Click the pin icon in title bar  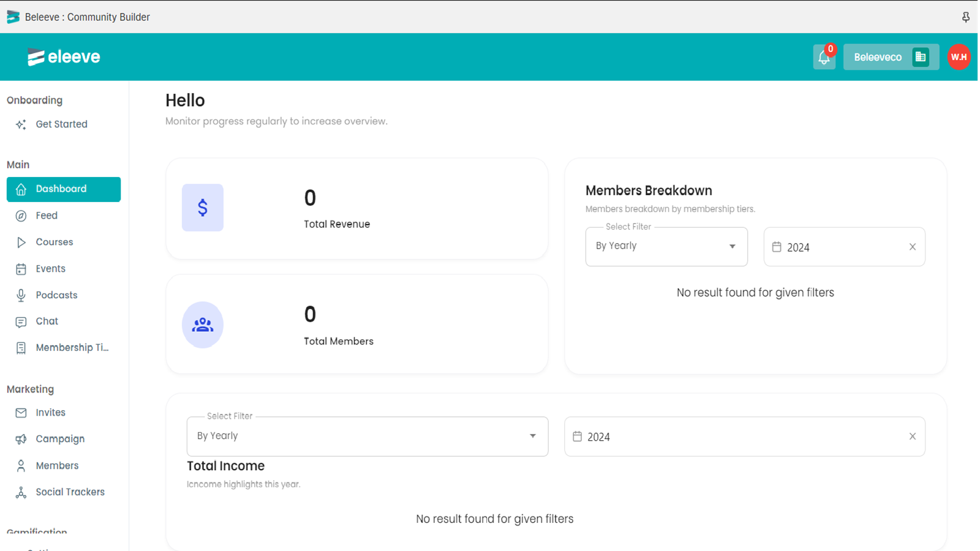(x=965, y=17)
